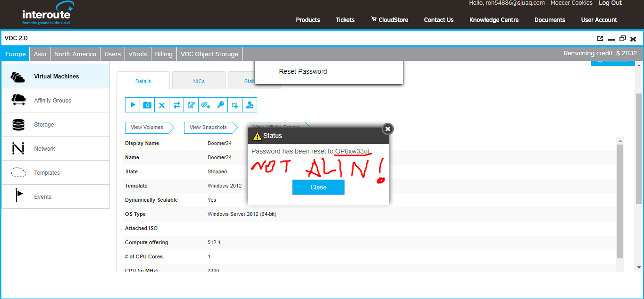Open the Tickets menu
The width and height of the screenshot is (644, 299).
pos(345,20)
